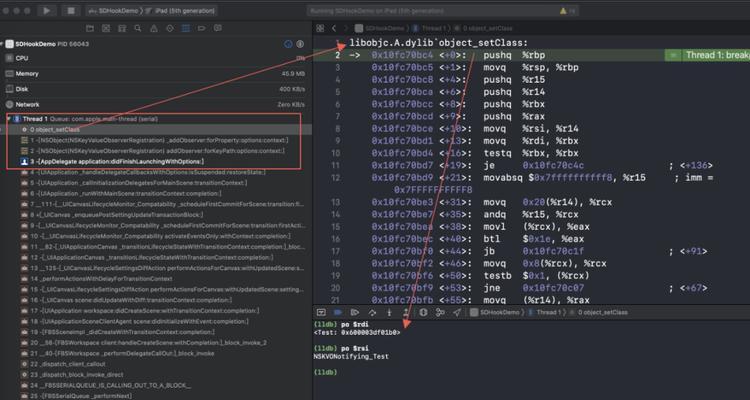Open 0 object_setClass in debug bar path
This screenshot has width=750, height=400.
click(598, 312)
